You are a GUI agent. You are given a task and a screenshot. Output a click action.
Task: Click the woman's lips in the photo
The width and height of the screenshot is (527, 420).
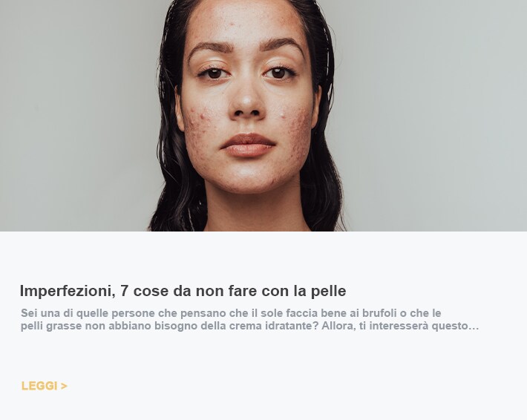click(248, 145)
